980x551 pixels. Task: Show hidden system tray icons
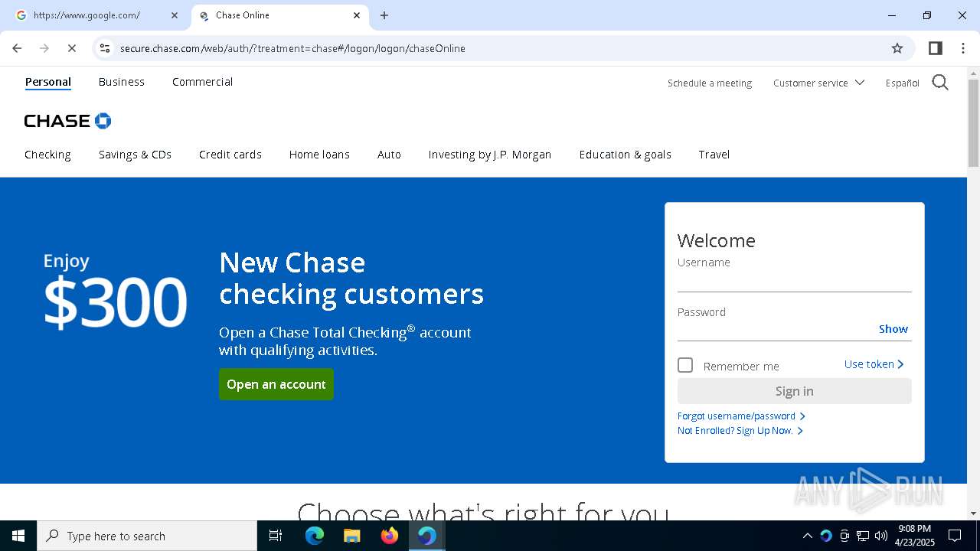click(x=807, y=536)
